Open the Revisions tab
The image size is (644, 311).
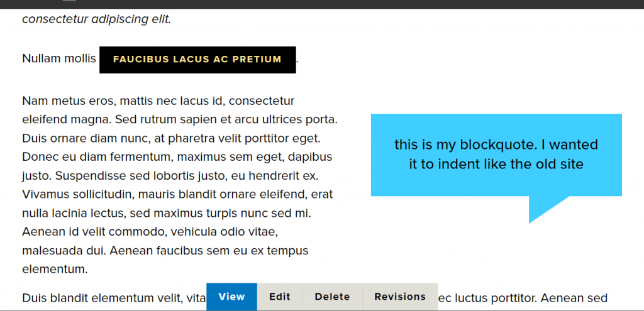[x=400, y=297]
